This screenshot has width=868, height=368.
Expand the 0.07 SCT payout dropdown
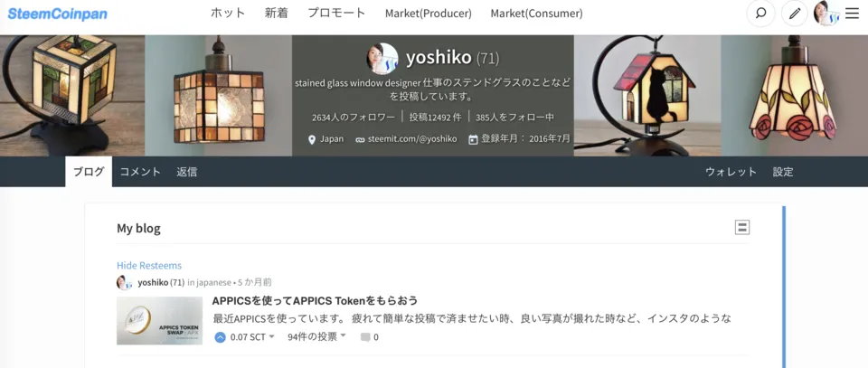pos(252,337)
